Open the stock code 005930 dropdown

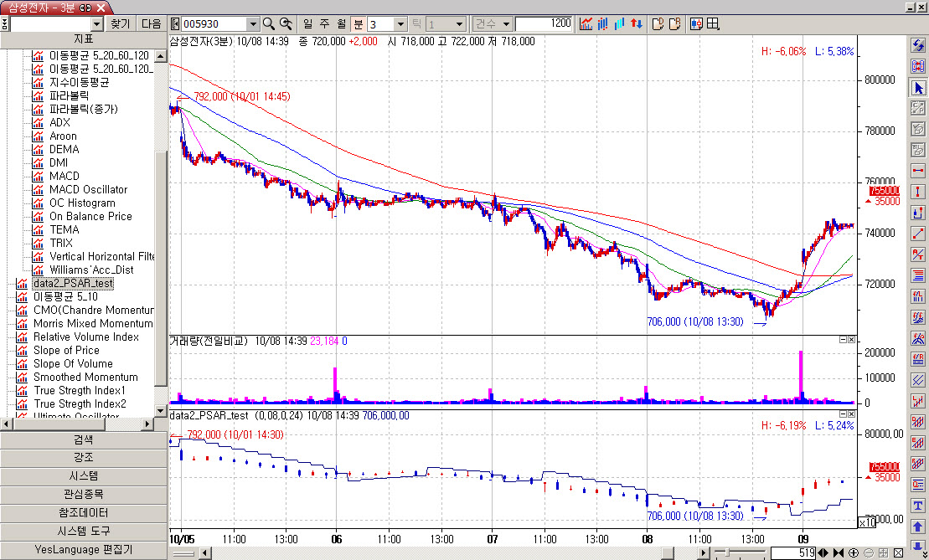click(253, 24)
